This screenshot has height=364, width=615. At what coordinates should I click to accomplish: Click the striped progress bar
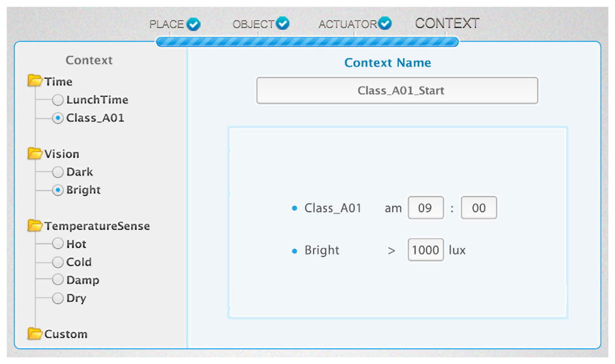click(x=307, y=42)
